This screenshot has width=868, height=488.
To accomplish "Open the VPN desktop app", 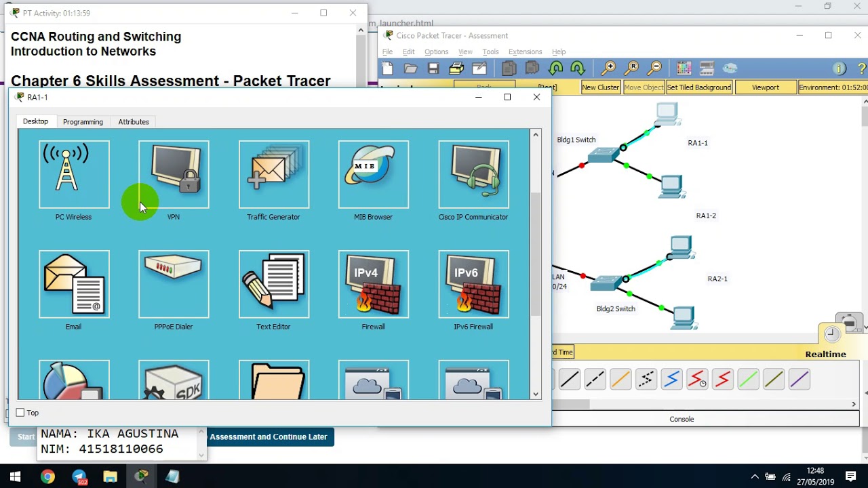I will (x=174, y=174).
